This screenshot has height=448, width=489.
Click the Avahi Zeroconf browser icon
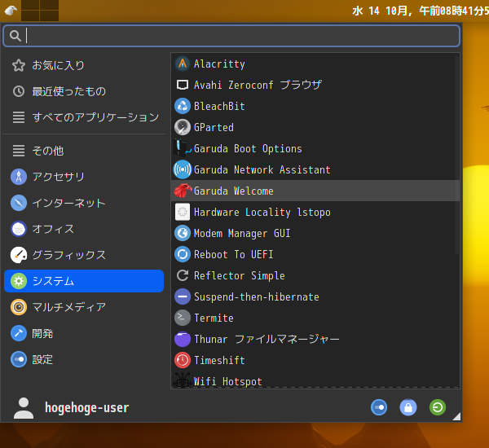point(183,85)
